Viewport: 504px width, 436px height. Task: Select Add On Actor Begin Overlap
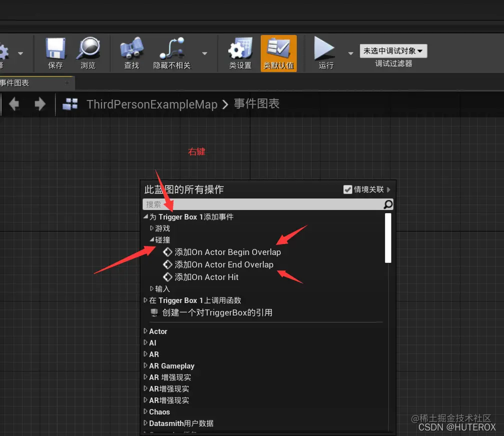[x=228, y=252]
